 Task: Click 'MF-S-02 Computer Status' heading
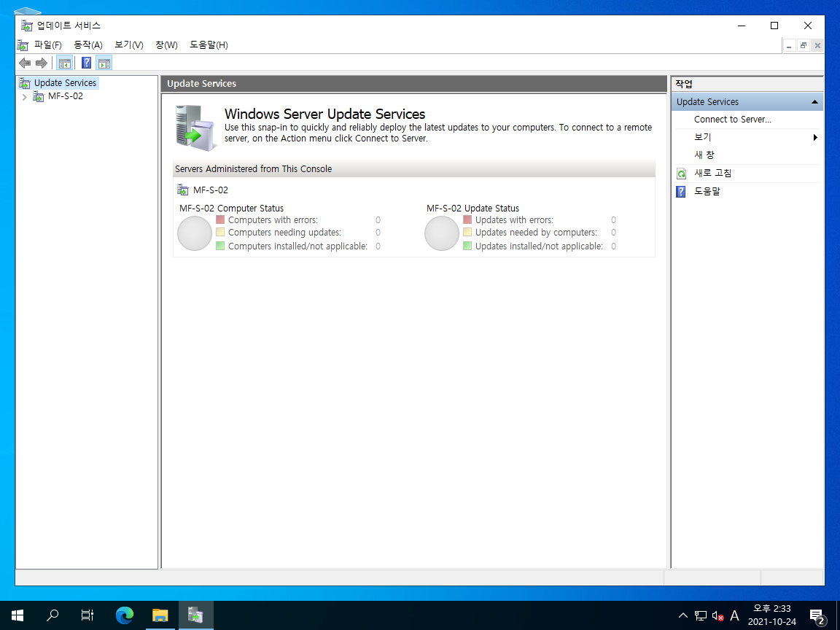[x=231, y=209]
